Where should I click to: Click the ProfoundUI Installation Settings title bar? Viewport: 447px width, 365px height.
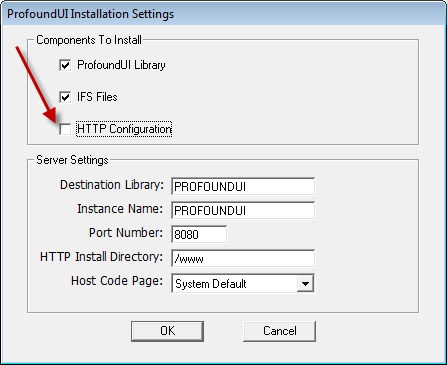pos(223,14)
